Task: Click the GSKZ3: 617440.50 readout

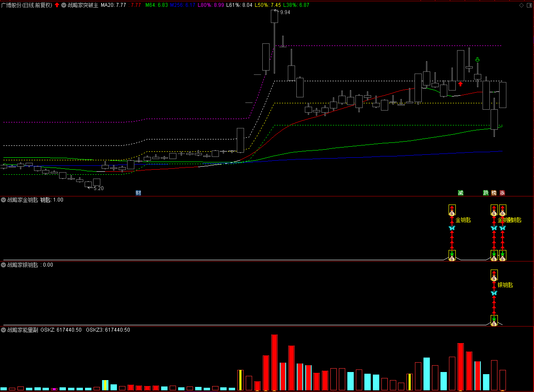Action: 108,330
